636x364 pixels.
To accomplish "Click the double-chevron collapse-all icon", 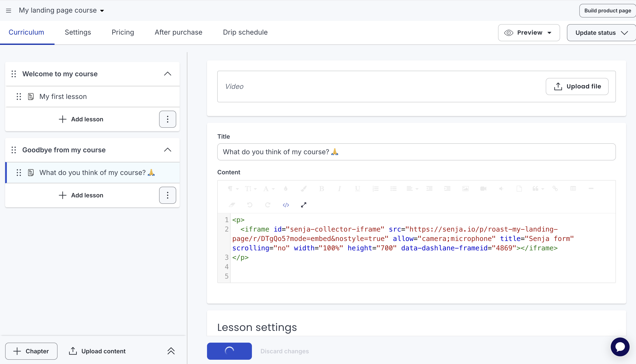I will coord(171,351).
